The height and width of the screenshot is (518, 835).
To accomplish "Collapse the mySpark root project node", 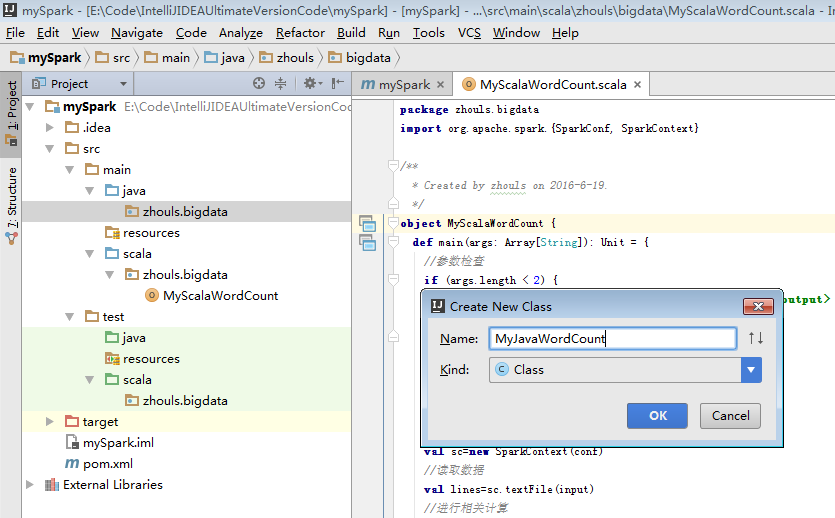I will (x=30, y=107).
